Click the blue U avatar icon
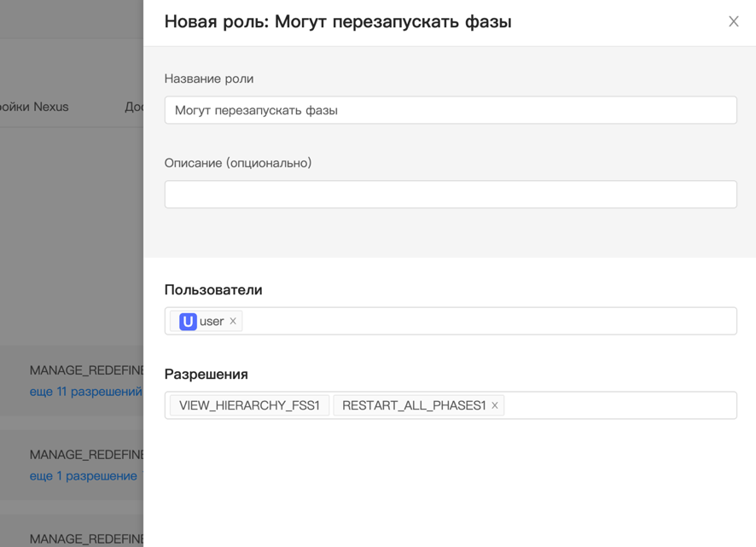 pos(188,322)
